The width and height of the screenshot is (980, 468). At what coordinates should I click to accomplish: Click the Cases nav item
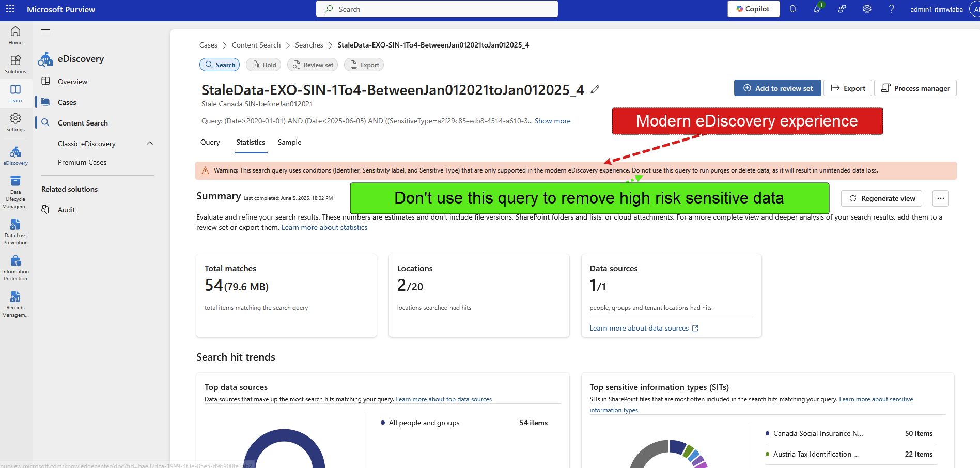click(x=67, y=102)
